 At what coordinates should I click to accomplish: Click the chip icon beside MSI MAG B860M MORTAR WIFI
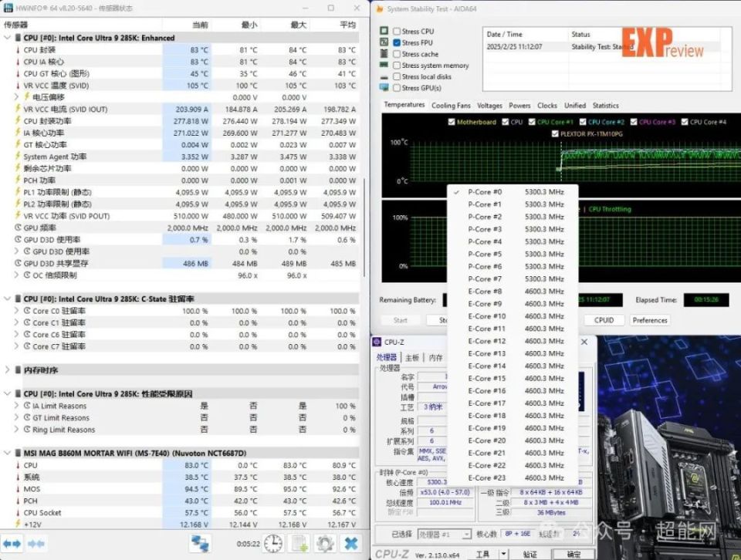coord(18,453)
